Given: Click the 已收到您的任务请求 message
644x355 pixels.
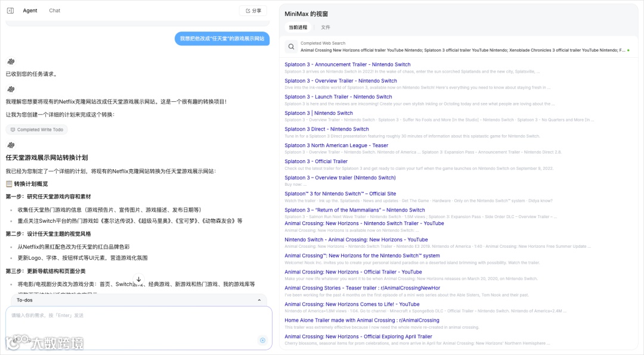Looking at the screenshot, I should point(31,74).
